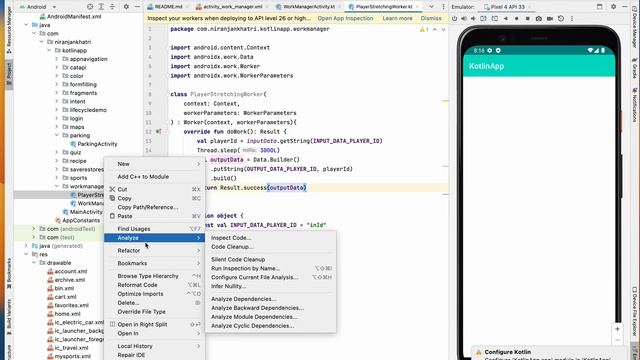Image resolution: width=640 pixels, height=360 pixels.
Task: Click the emulator Overview square button
Action: (x=527, y=18)
